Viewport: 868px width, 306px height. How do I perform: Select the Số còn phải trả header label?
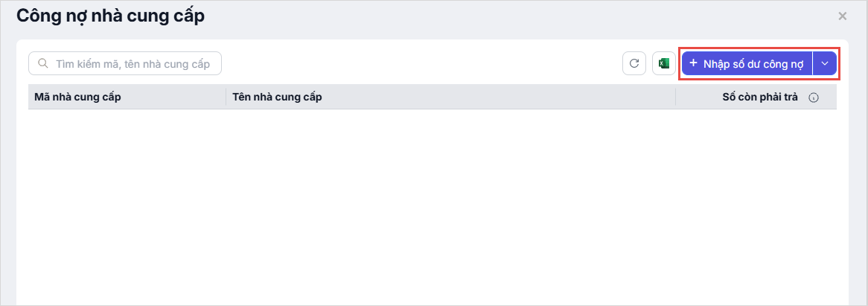click(x=762, y=98)
